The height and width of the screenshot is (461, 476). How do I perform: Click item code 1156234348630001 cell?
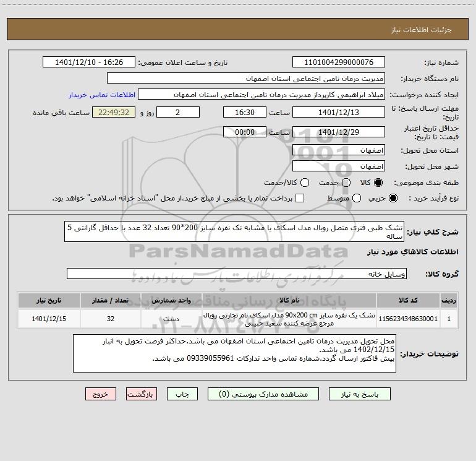point(408,319)
